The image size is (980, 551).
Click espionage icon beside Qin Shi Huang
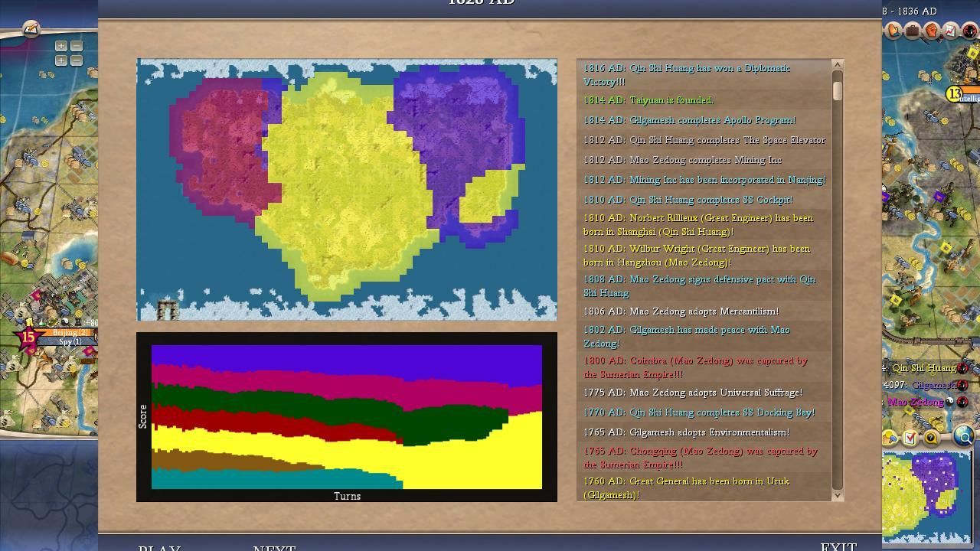click(x=963, y=368)
